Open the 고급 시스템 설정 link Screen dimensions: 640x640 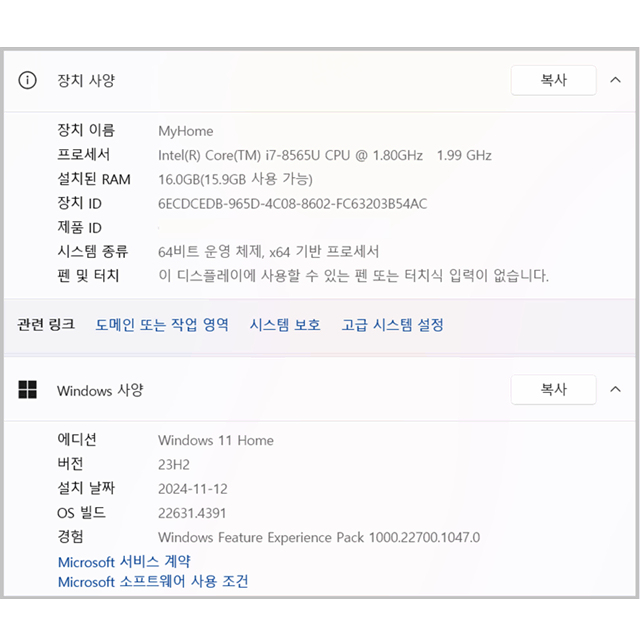point(392,325)
